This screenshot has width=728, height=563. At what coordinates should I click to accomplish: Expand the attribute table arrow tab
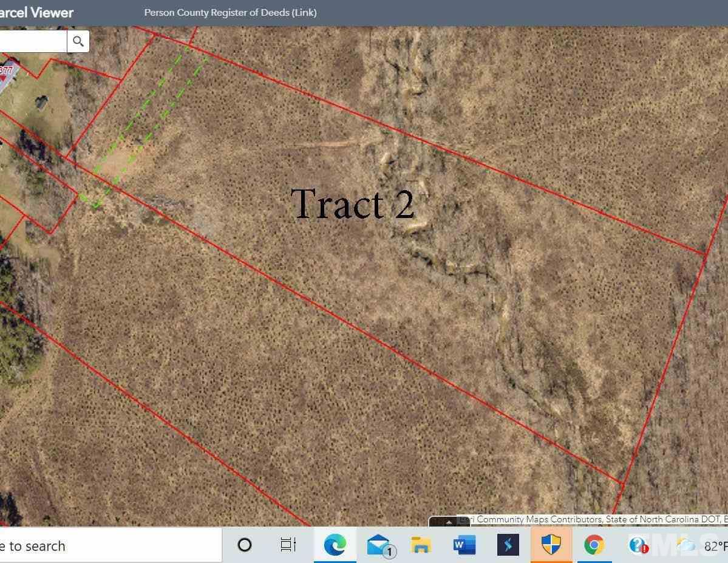click(449, 522)
